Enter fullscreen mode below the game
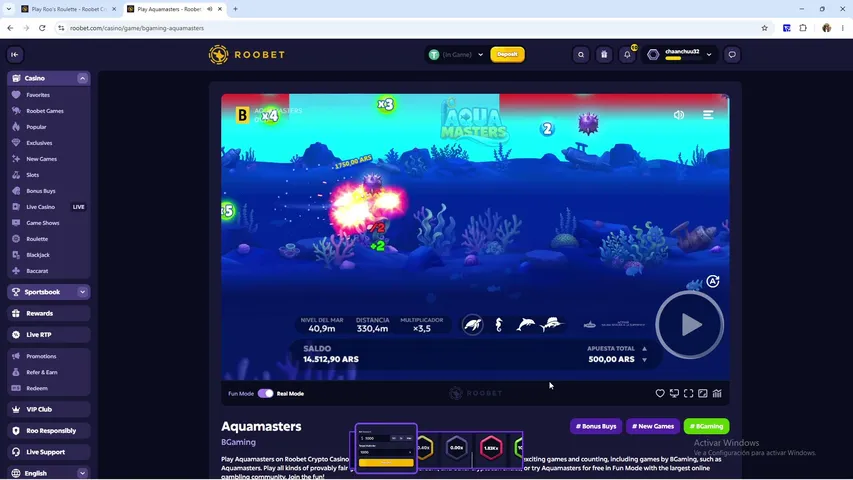Image resolution: width=853 pixels, height=480 pixels. pyautogui.click(x=689, y=393)
